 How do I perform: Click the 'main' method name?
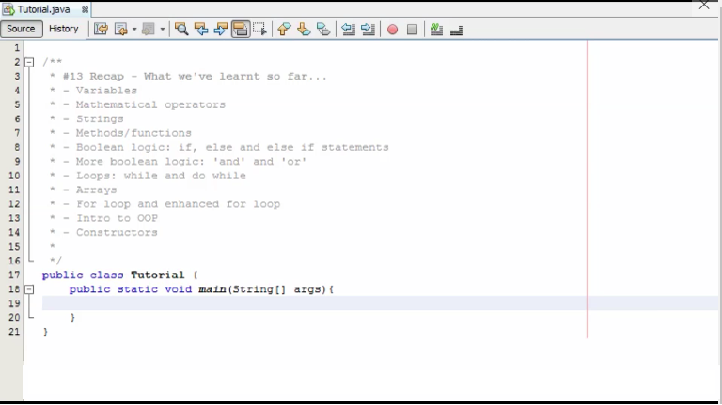tap(212, 289)
